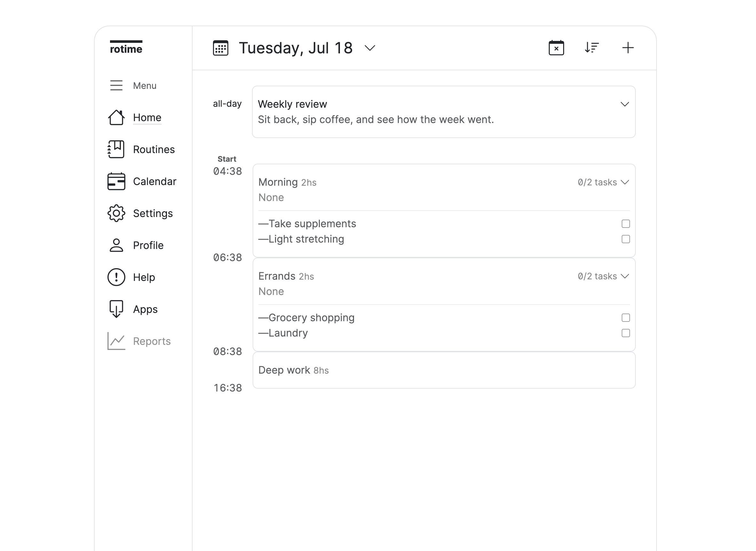Click the rotime logo

[x=126, y=47]
